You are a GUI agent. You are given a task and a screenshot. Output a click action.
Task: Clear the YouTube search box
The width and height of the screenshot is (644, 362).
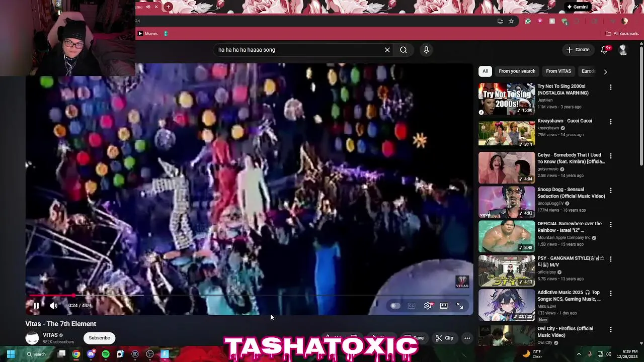point(387,50)
